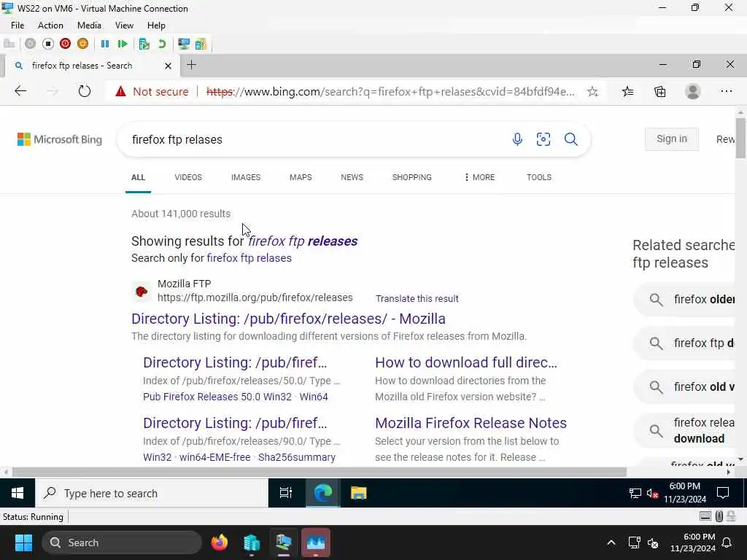Click host taskbar Search box
The height and width of the screenshot is (560, 747).
[122, 542]
